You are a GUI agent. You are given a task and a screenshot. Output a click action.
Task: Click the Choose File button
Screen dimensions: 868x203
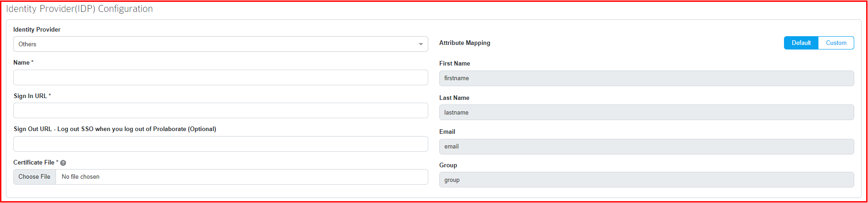34,177
